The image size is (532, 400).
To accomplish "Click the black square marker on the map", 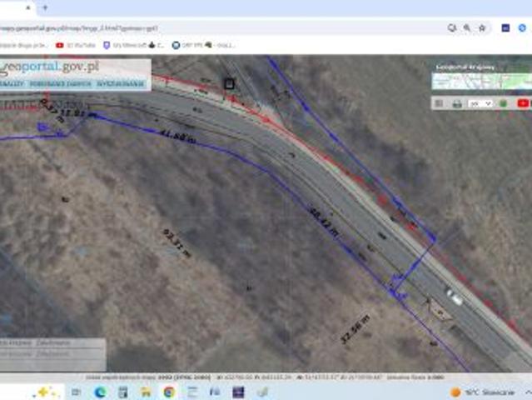I will 229,82.
